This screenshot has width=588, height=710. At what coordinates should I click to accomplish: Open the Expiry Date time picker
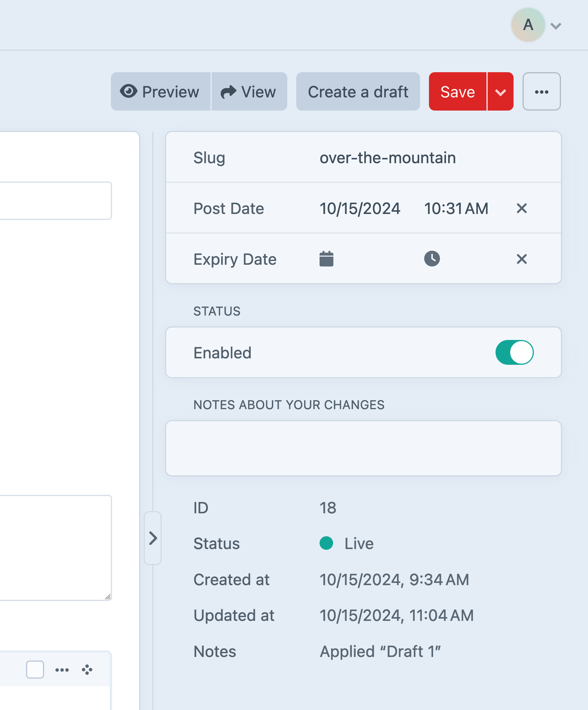click(x=432, y=259)
